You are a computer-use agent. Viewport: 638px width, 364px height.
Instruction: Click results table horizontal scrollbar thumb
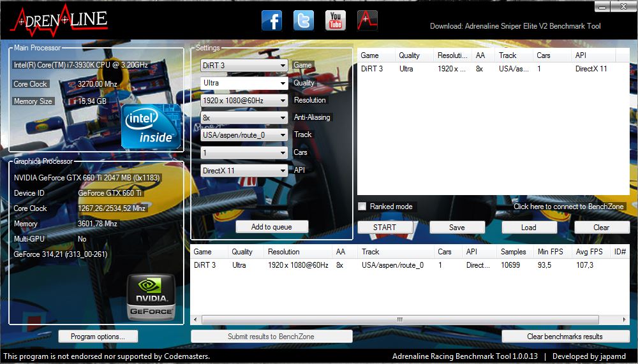400,319
